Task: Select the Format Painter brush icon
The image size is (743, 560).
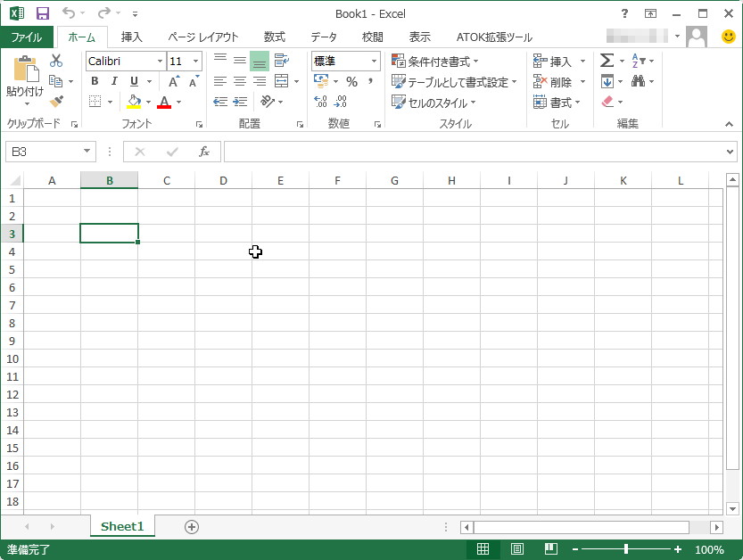Action: (x=56, y=101)
